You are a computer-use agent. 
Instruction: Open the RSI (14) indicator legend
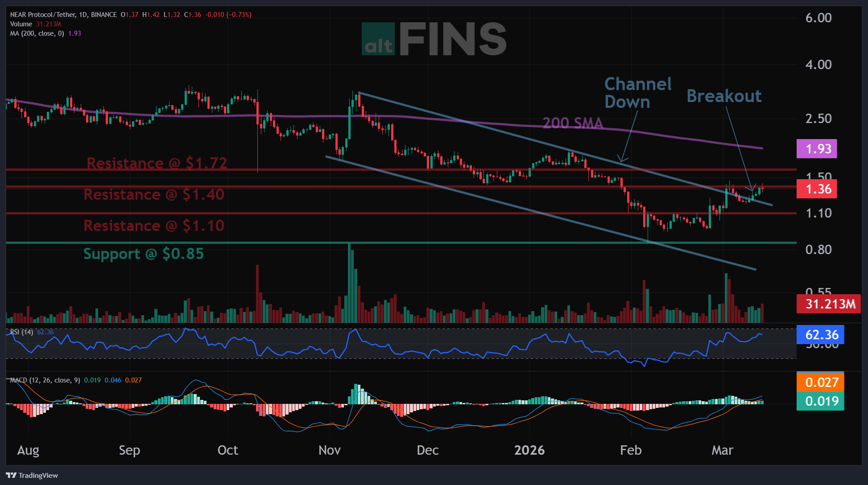click(x=21, y=332)
